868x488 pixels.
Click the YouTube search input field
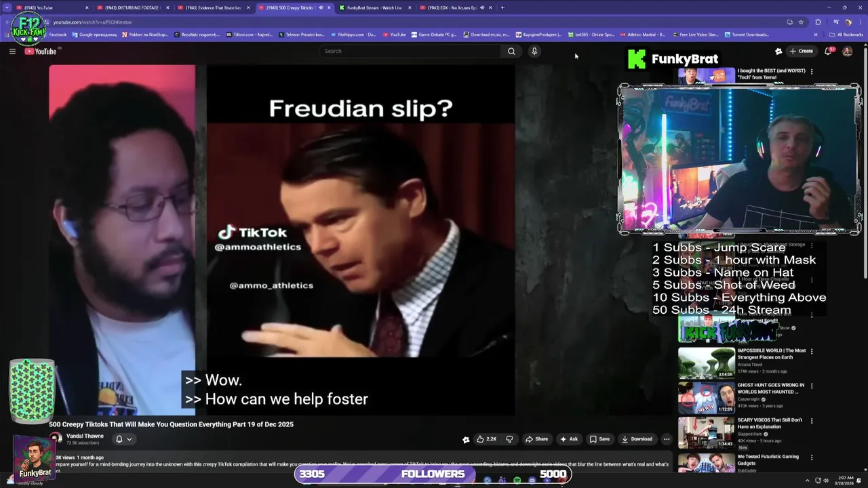click(x=410, y=52)
